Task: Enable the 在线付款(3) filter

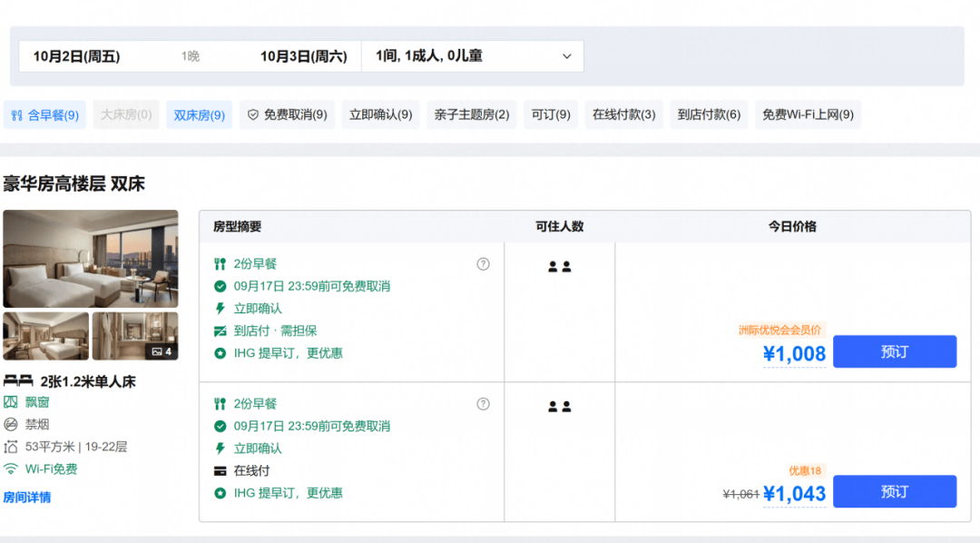Action: coord(623,115)
